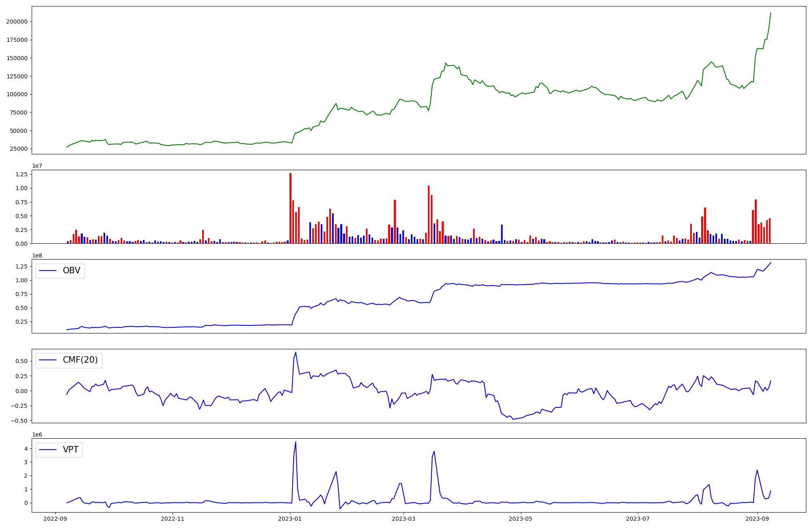812x528 pixels.
Task: Click the 200000 price axis label
Action: coord(17,22)
